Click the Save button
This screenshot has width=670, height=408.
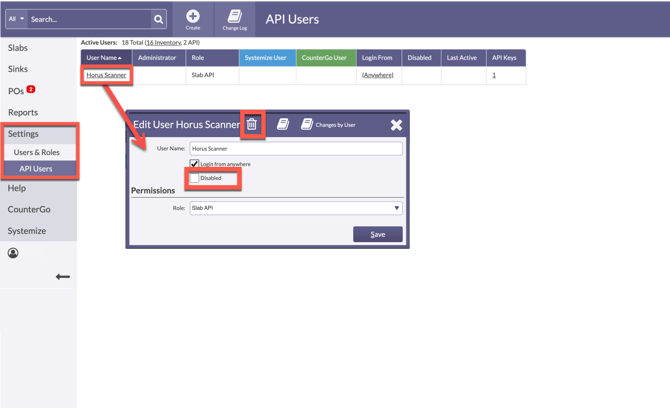click(378, 234)
